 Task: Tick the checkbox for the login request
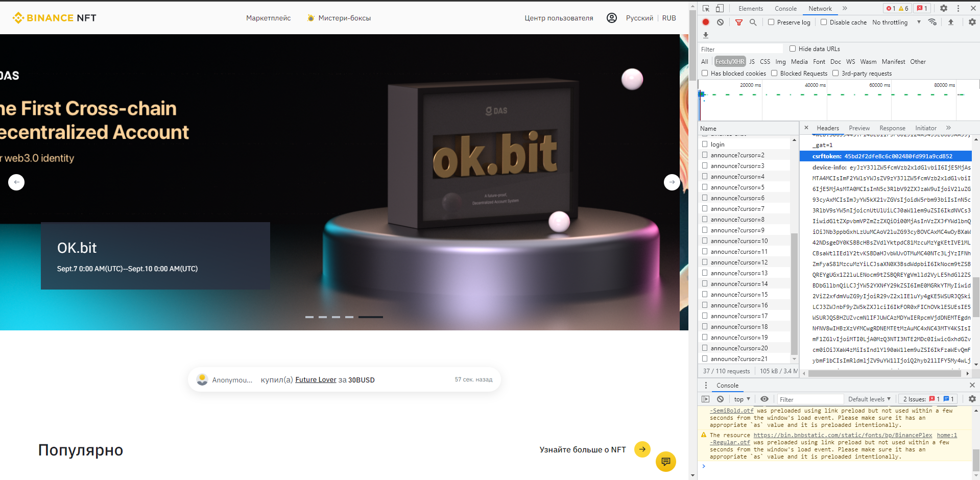pos(705,144)
